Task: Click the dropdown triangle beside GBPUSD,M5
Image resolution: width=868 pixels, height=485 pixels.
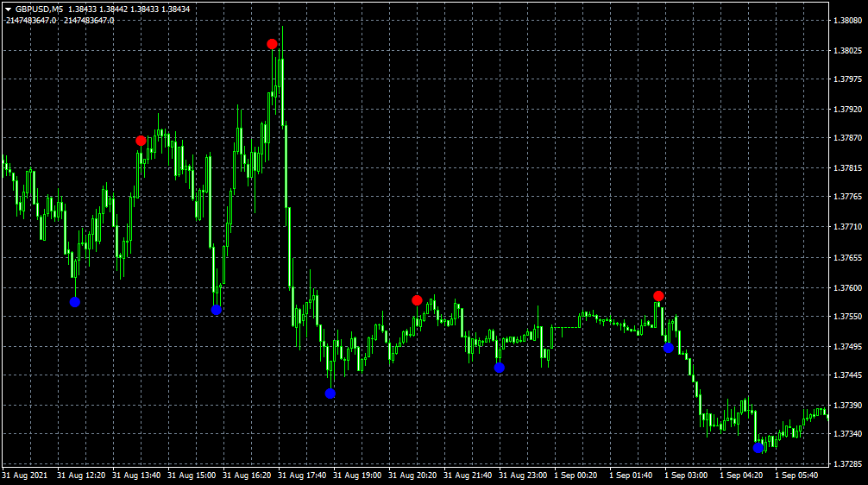Action: click(9, 9)
